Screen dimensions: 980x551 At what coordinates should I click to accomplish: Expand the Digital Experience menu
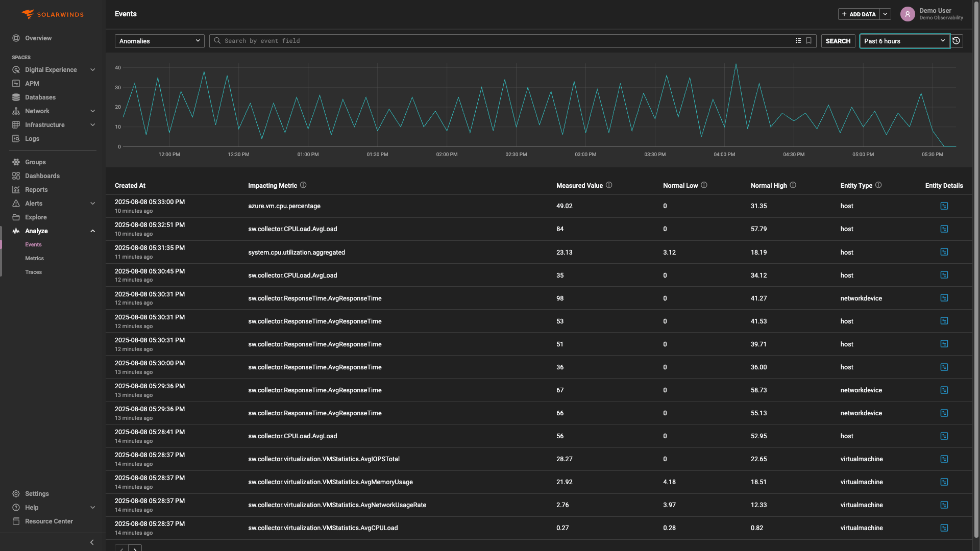[92, 70]
